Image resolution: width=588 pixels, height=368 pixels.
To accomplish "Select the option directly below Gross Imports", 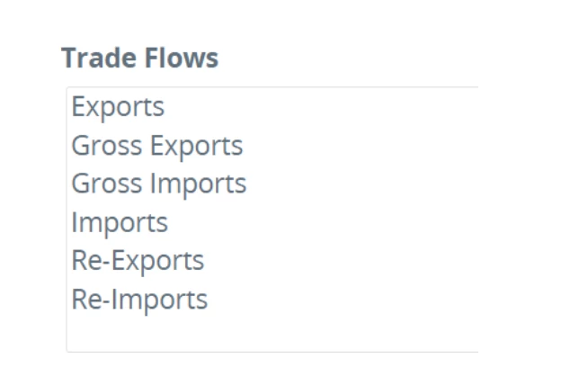I will [120, 222].
